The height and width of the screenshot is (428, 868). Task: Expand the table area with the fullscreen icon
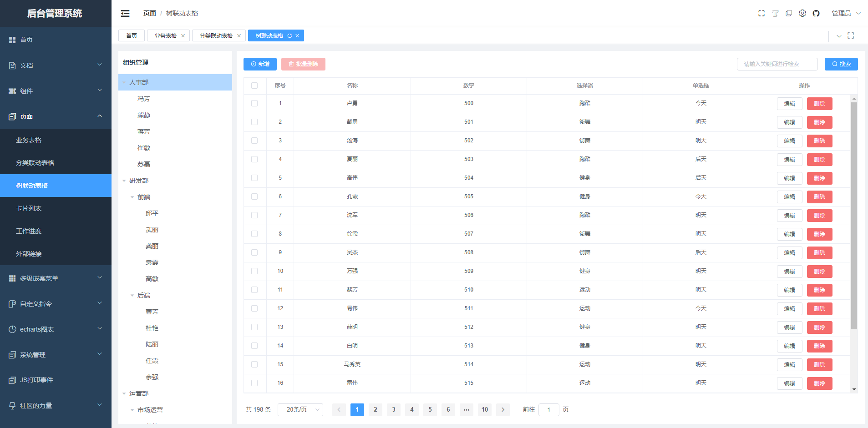coord(851,35)
